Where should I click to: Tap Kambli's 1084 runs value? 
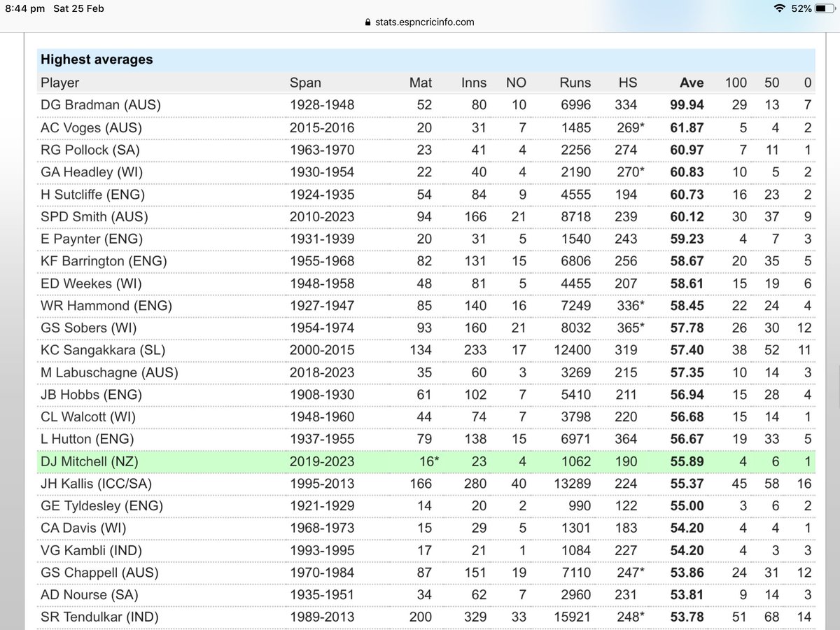pyautogui.click(x=575, y=550)
